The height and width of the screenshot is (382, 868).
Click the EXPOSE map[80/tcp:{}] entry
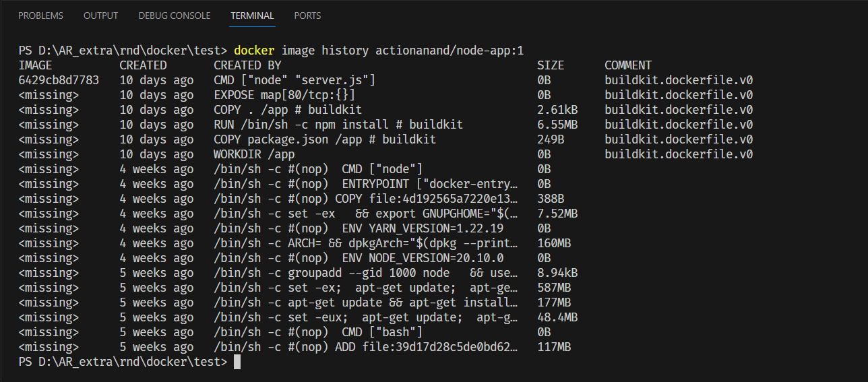(x=284, y=95)
